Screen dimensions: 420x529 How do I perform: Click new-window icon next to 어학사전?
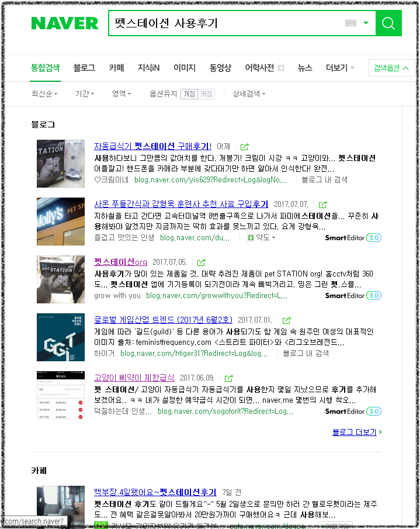pos(281,68)
